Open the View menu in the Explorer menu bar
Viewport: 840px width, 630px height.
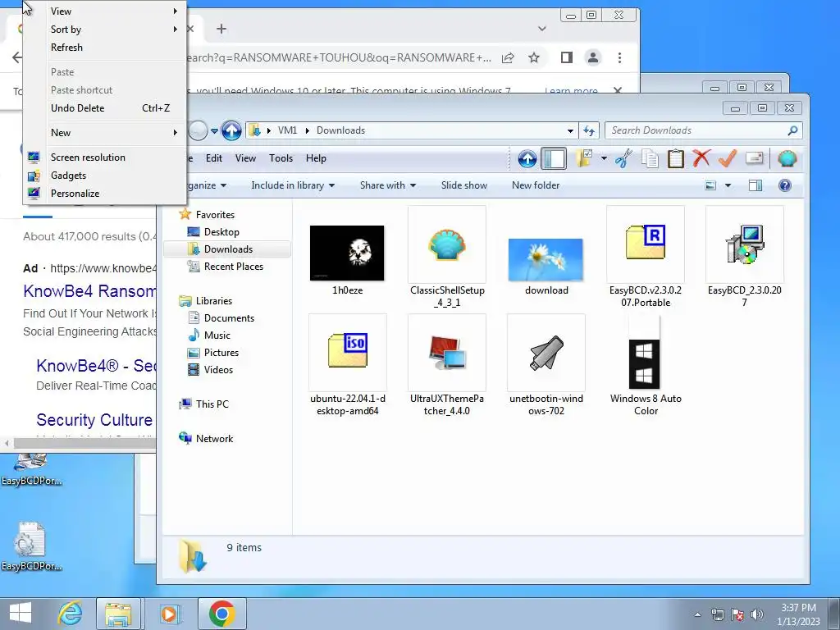pyautogui.click(x=245, y=158)
